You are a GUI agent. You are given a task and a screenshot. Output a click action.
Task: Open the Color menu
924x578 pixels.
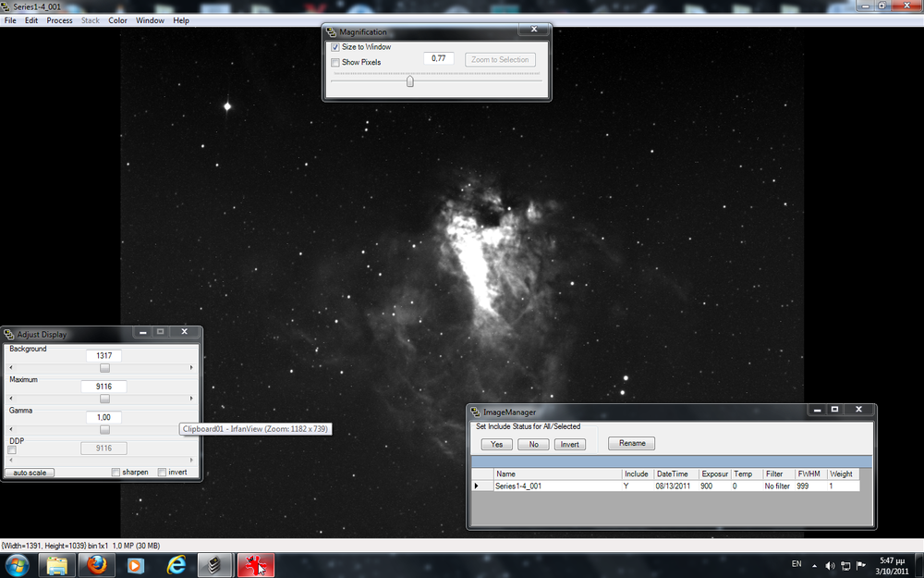pos(117,20)
